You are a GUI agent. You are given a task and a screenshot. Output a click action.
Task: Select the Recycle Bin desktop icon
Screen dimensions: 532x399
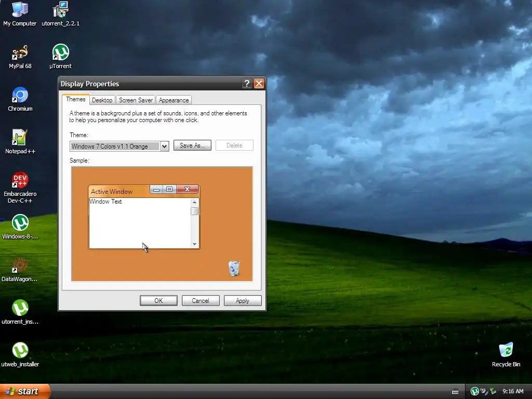point(506,354)
